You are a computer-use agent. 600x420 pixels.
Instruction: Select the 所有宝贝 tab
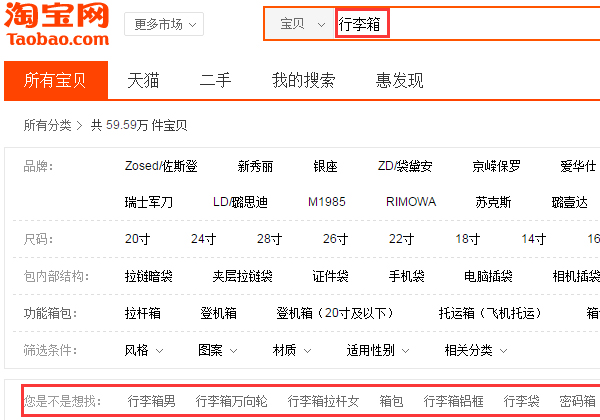click(56, 80)
